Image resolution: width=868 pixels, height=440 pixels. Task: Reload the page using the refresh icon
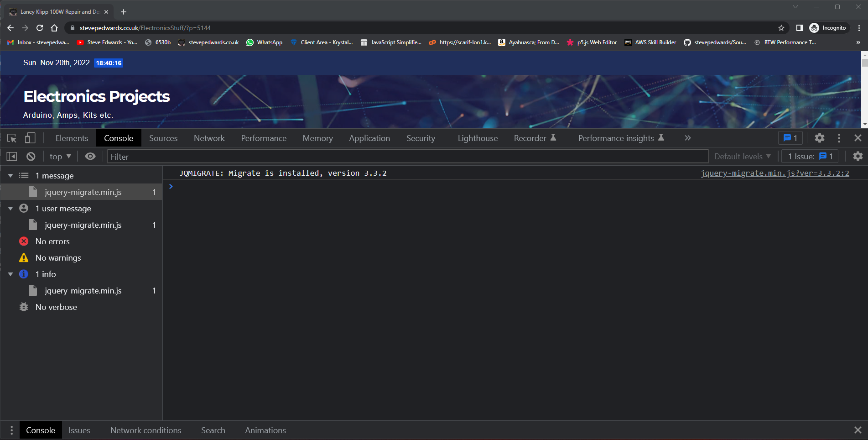(40, 28)
